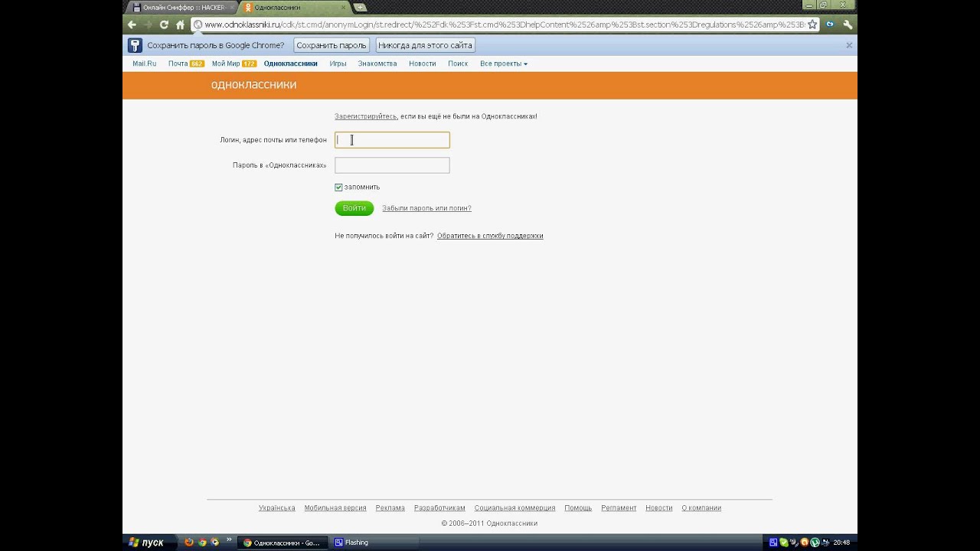Focus the password field
Viewport: 980px width, 551px height.
tap(392, 165)
